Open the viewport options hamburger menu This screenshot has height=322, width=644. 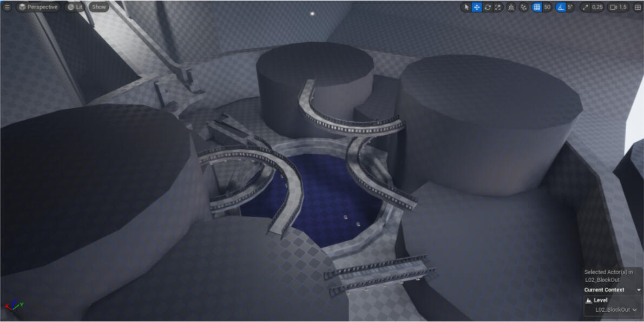(x=8, y=7)
